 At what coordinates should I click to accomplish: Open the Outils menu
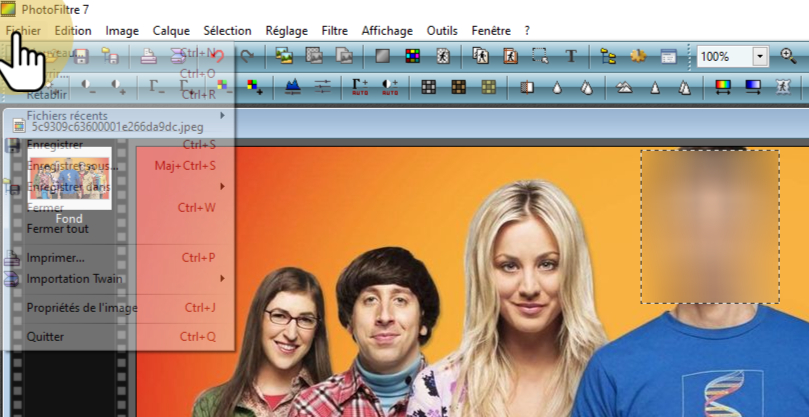tap(442, 30)
